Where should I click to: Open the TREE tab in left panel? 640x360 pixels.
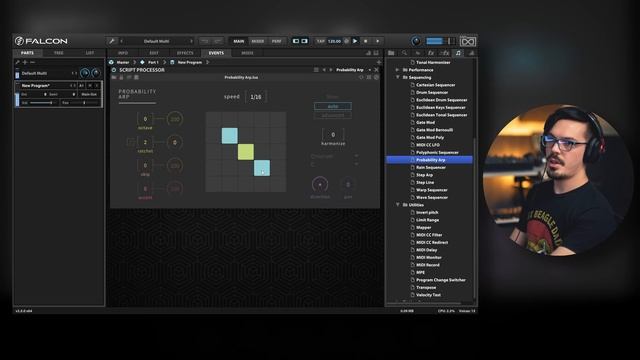pyautogui.click(x=59, y=53)
